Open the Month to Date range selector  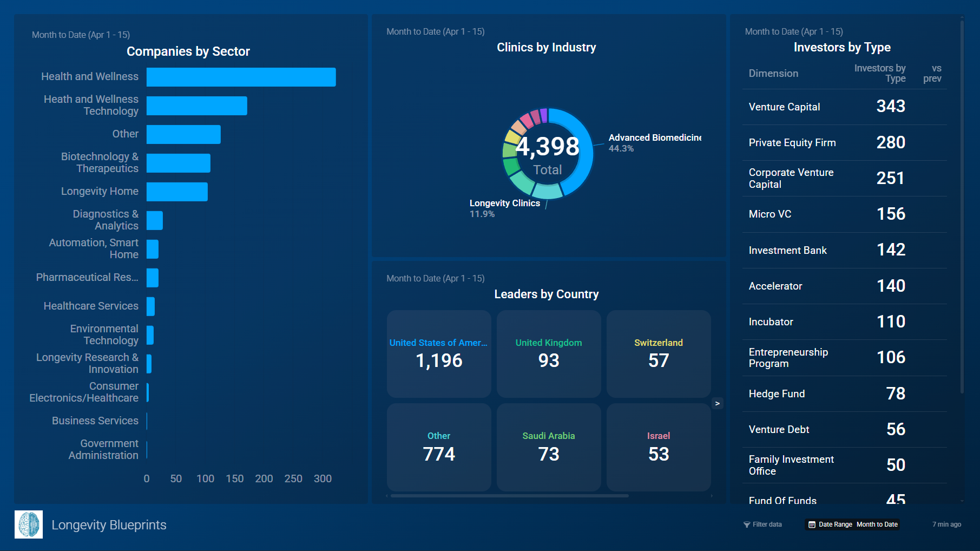[877, 524]
